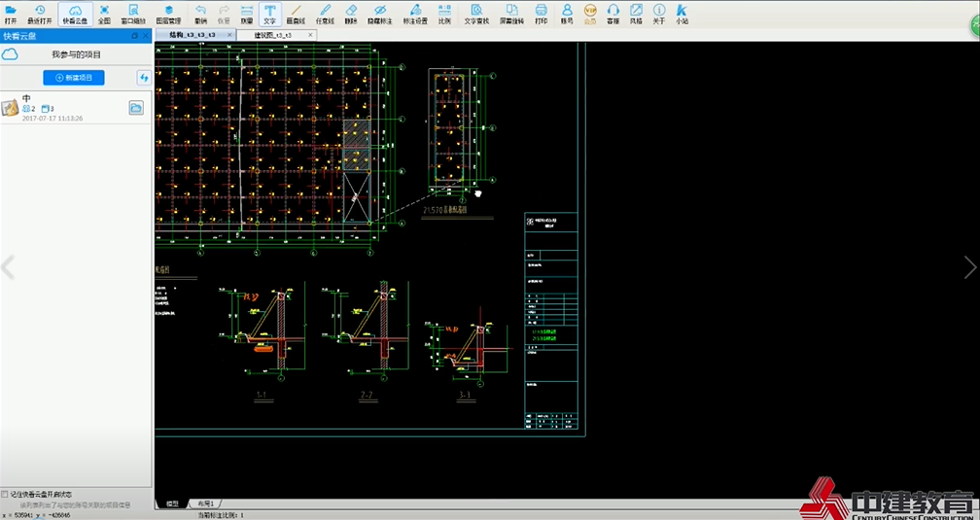Click the cloud icon beside 我参与的项目
Image resolution: width=980 pixels, height=520 pixels.
pyautogui.click(x=10, y=55)
